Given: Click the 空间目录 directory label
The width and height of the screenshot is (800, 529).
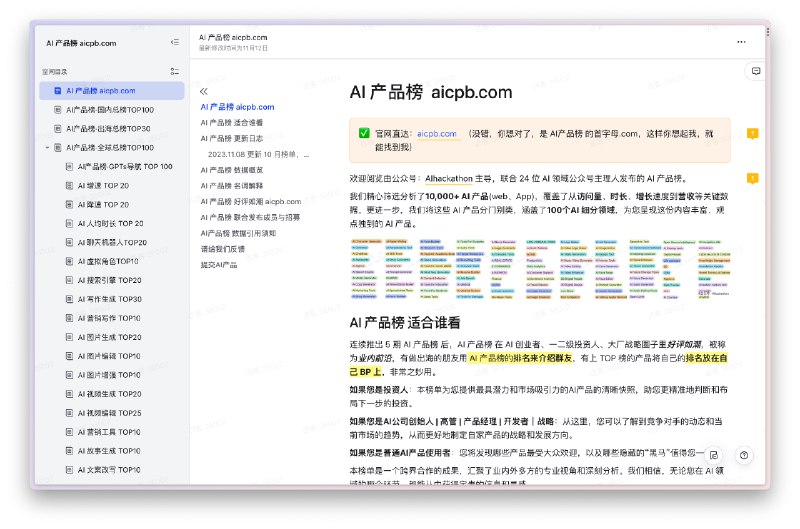Looking at the screenshot, I should pyautogui.click(x=55, y=71).
